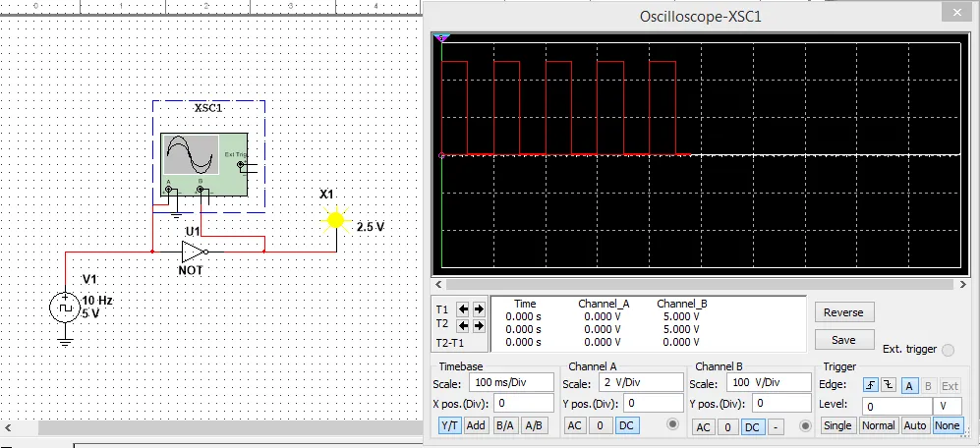The height and width of the screenshot is (448, 980).
Task: Select the Ext. trigger radio button
Action: (x=948, y=350)
